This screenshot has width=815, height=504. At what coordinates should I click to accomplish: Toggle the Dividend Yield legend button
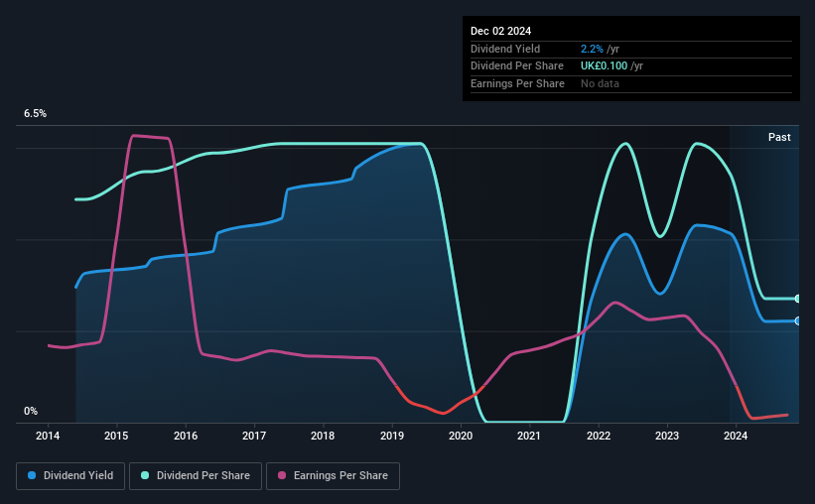[x=70, y=476]
